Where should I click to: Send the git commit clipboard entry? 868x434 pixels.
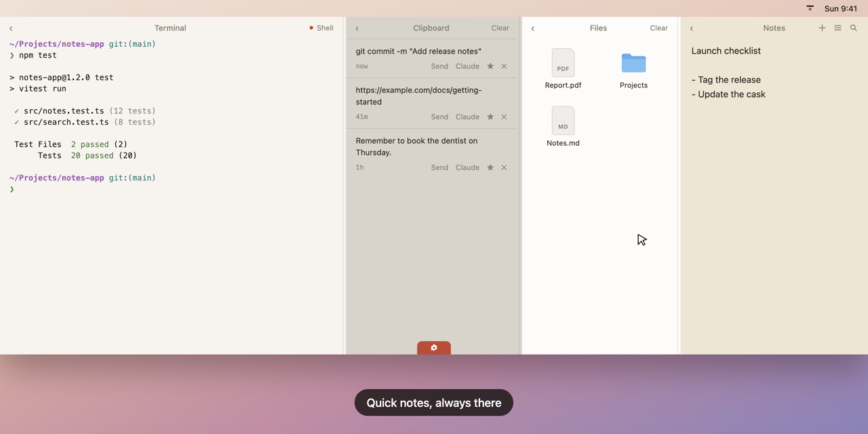point(439,66)
